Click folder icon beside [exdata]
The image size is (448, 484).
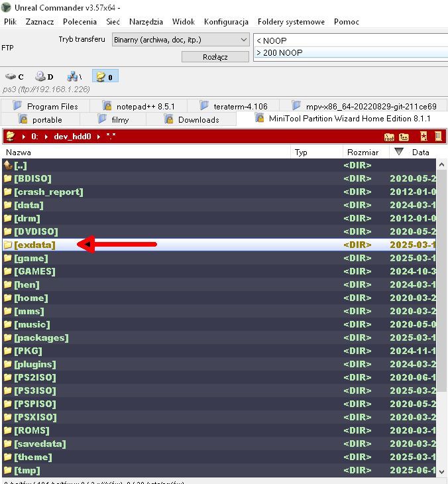8,245
